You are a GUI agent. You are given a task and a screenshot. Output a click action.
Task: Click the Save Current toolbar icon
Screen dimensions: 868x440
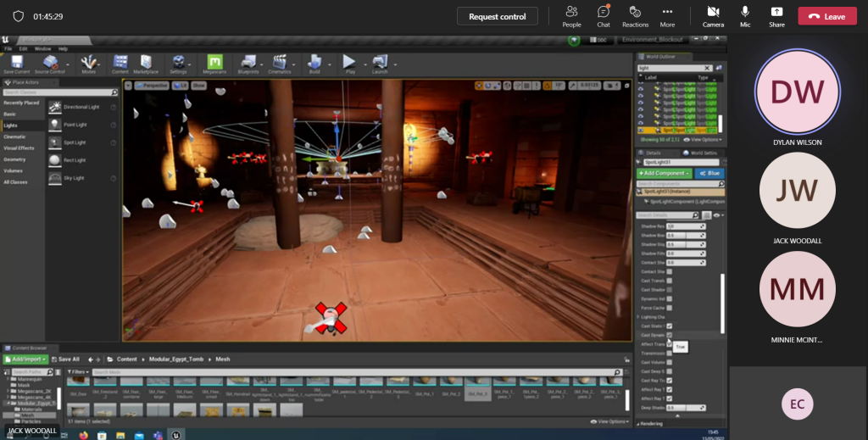(x=17, y=64)
